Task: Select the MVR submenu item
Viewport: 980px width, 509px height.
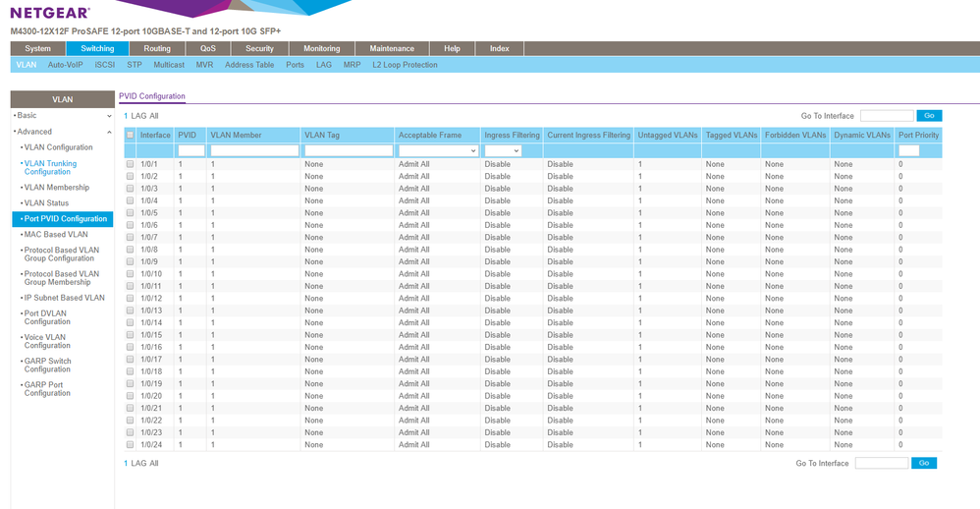Action: 204,65
